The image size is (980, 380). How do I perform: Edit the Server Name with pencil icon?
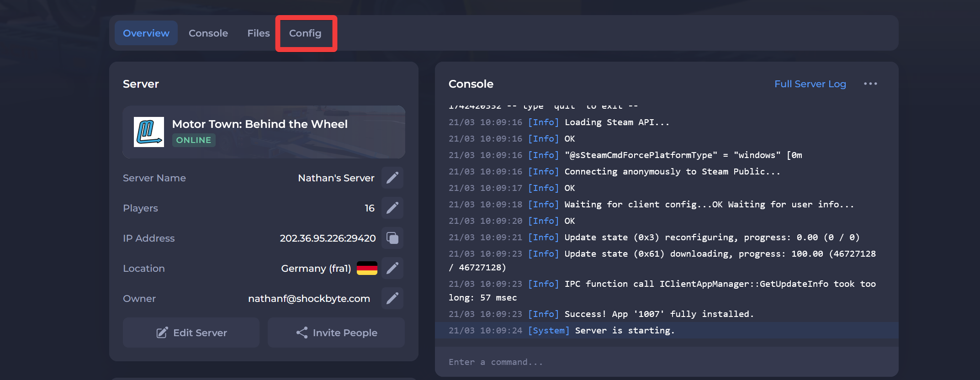click(x=392, y=178)
